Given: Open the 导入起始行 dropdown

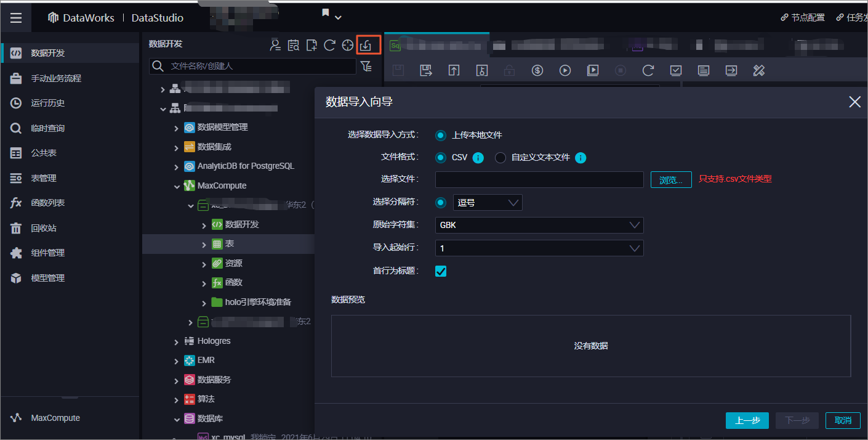Looking at the screenshot, I should [x=539, y=248].
